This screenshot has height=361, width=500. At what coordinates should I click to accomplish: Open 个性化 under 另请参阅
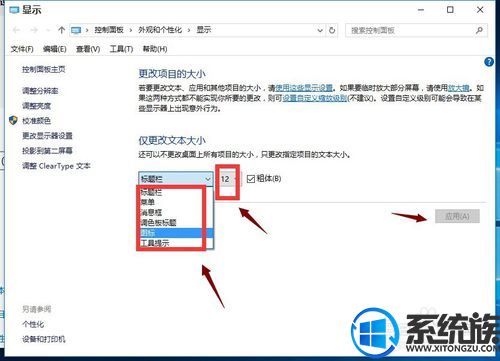pyautogui.click(x=33, y=324)
